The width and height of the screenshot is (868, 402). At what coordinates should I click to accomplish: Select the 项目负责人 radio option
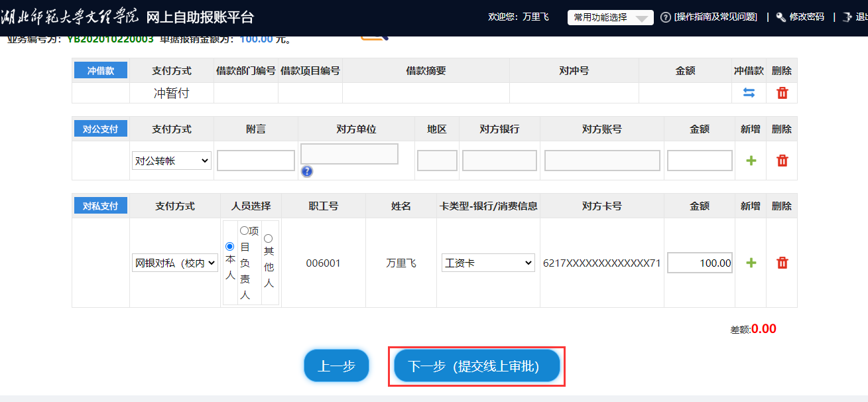point(244,231)
